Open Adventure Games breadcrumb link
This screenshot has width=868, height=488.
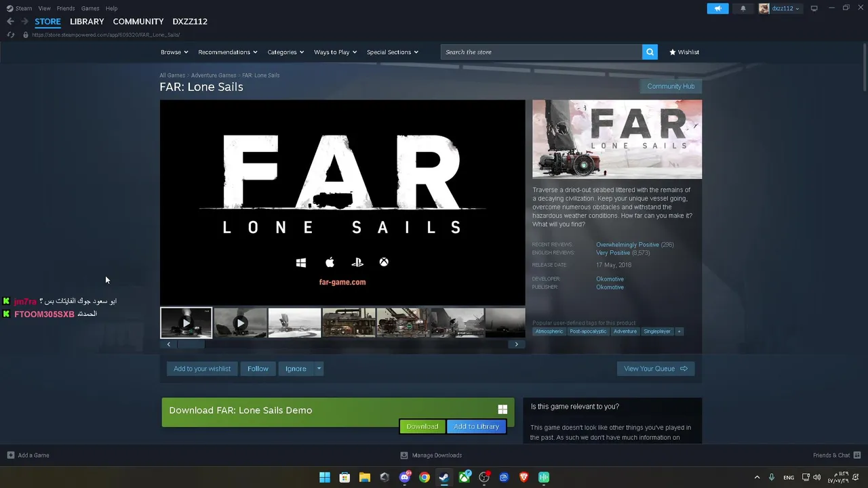(214, 75)
